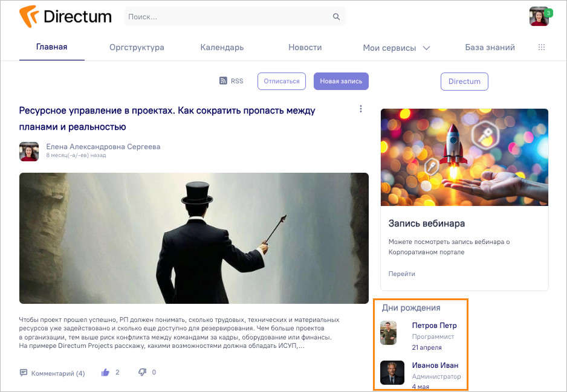This screenshot has width=567, height=392.
Task: Open Комментарий (4) link
Action: click(58, 373)
